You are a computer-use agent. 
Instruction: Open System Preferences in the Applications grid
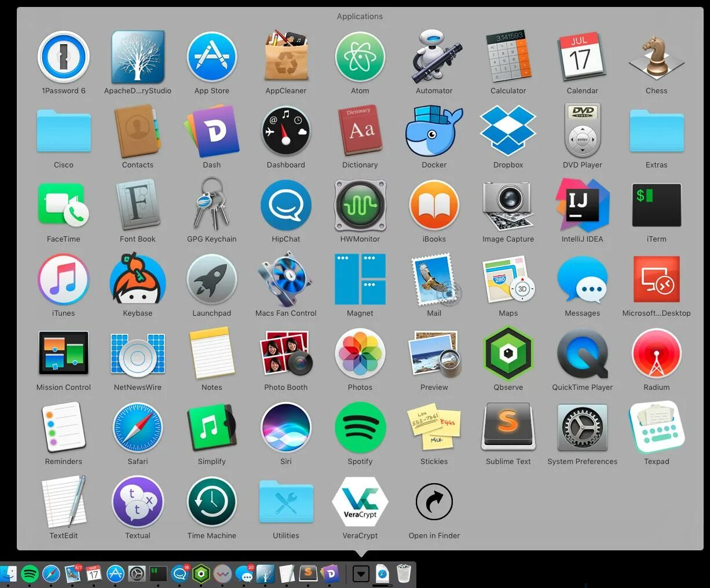pos(583,428)
